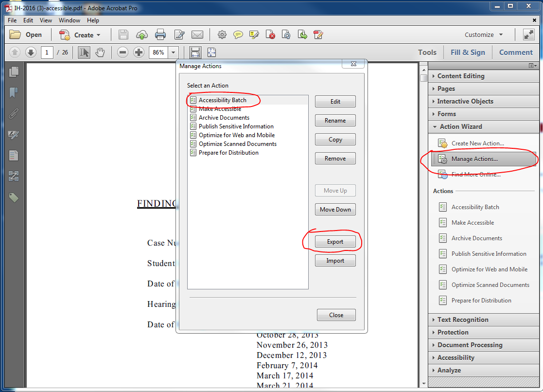Open the Page Thumbnails panel
This screenshot has height=392, width=543.
click(14, 71)
